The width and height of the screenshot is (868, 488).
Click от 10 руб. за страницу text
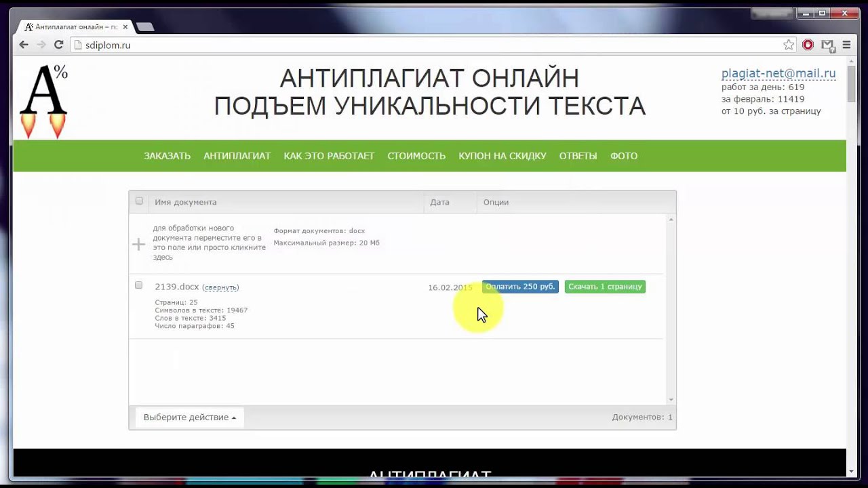(771, 111)
